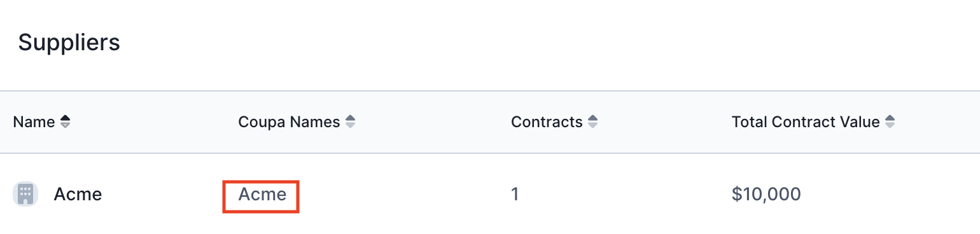
Task: Click the $10,000 contract value cell
Action: [x=766, y=194]
